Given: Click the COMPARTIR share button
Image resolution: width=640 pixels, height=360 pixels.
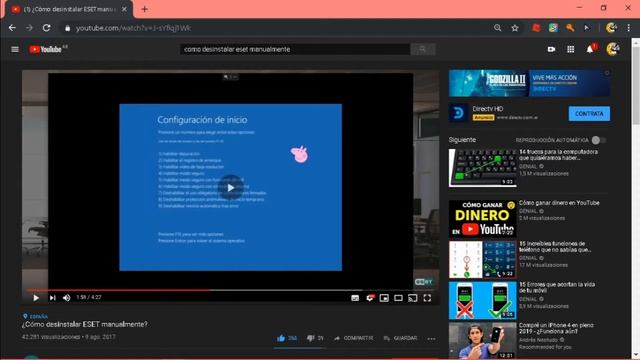Looking at the screenshot, I should [353, 338].
